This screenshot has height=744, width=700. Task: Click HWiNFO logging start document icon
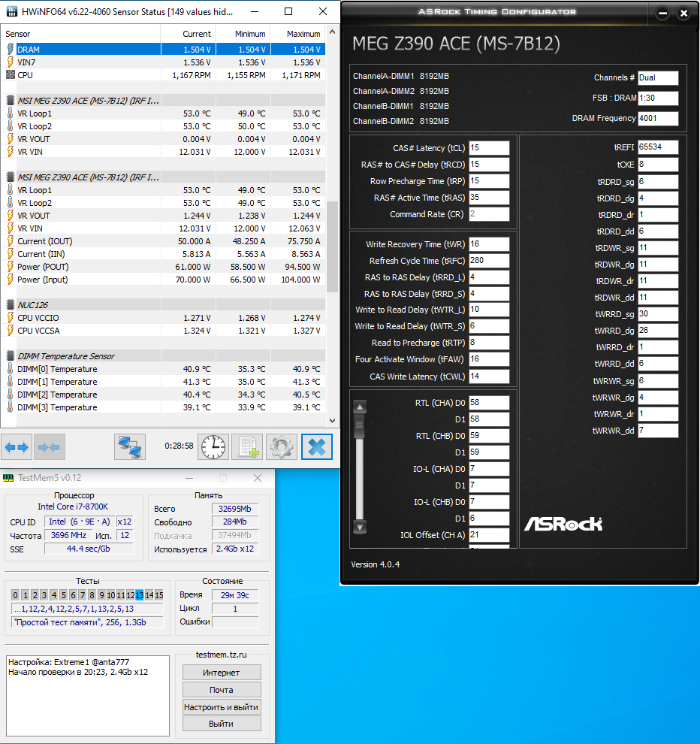(x=248, y=447)
